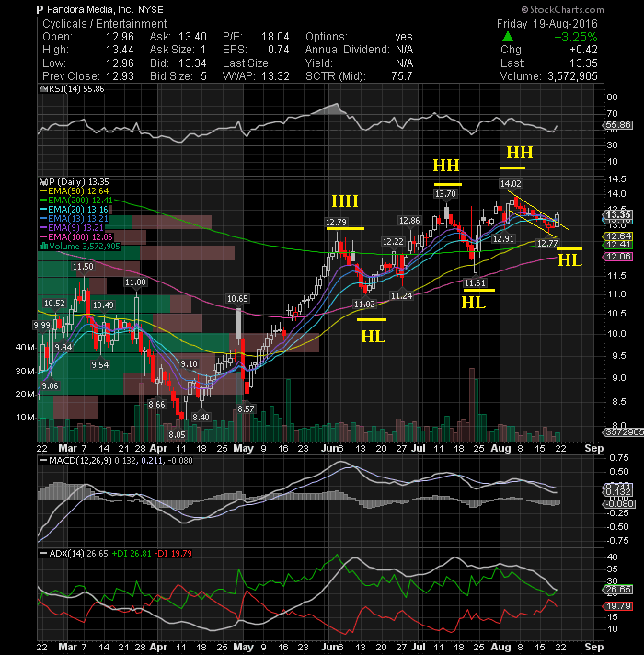The height and width of the screenshot is (655, 644).
Task: Select the Open value 12.96
Action: (120, 37)
